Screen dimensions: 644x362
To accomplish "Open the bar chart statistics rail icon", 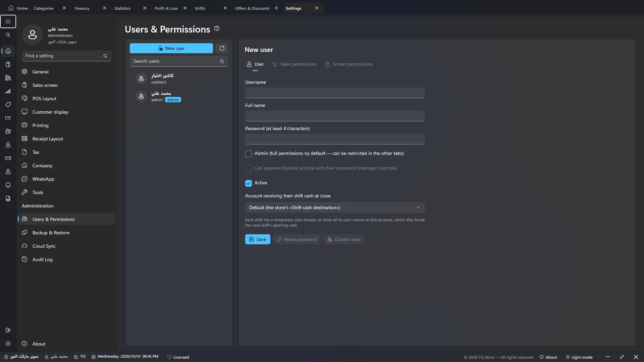I will [8, 91].
